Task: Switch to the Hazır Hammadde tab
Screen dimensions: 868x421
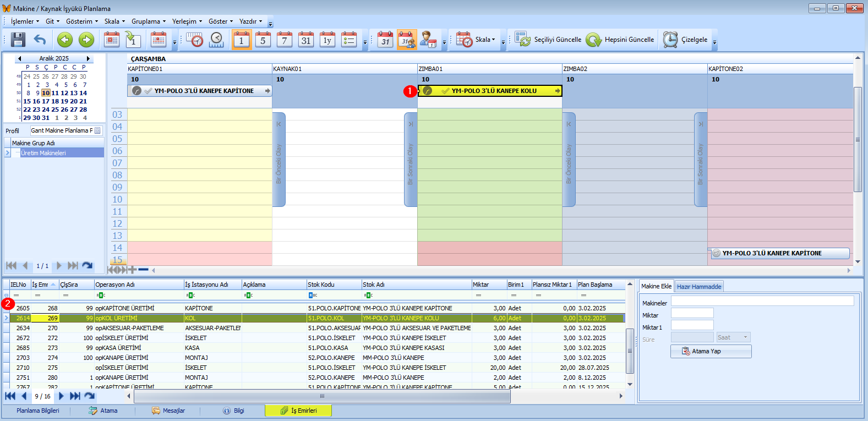Action: (698, 287)
